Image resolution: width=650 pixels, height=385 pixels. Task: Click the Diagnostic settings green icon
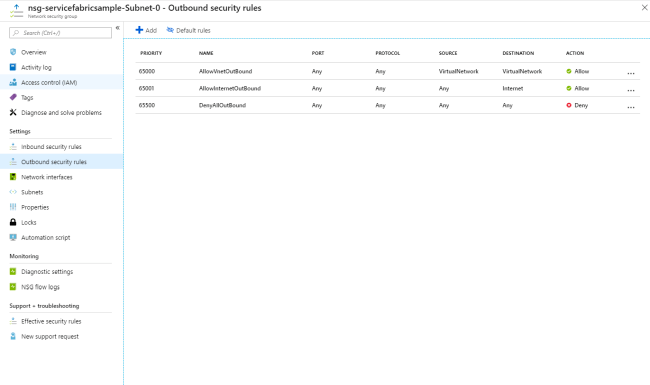pos(13,271)
